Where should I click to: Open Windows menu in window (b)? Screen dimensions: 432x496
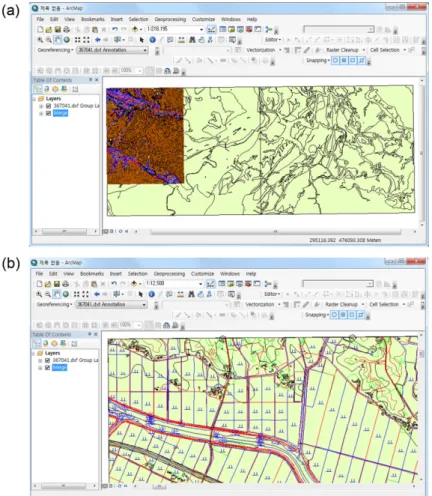tap(230, 274)
